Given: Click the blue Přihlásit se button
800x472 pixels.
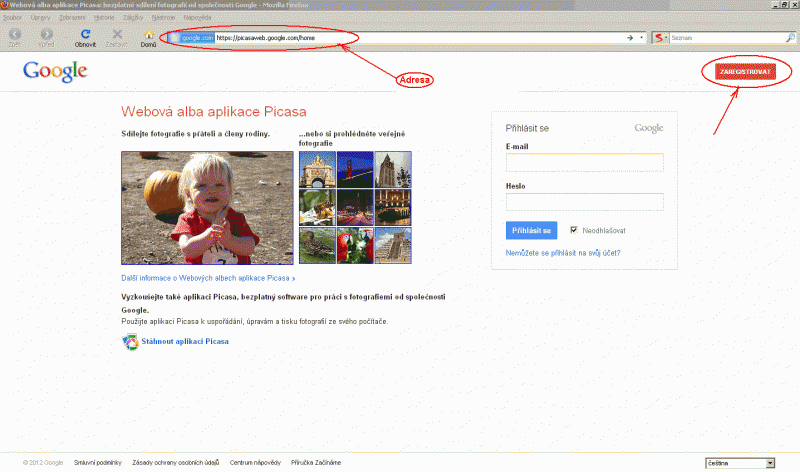Looking at the screenshot, I should click(x=531, y=231).
